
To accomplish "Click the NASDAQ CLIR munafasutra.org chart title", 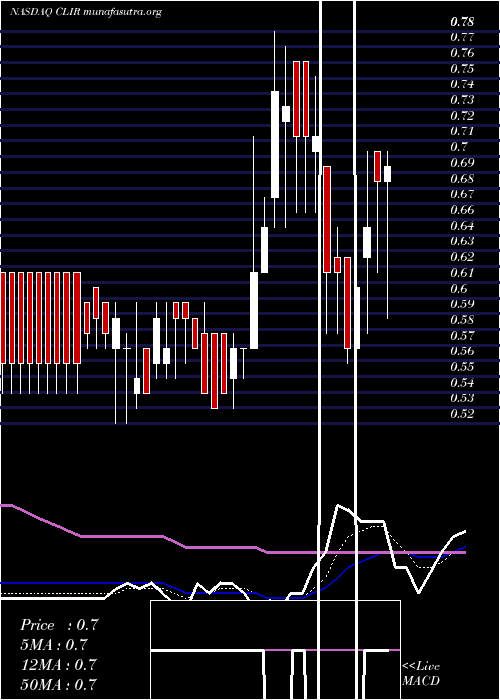I will (85, 12).
